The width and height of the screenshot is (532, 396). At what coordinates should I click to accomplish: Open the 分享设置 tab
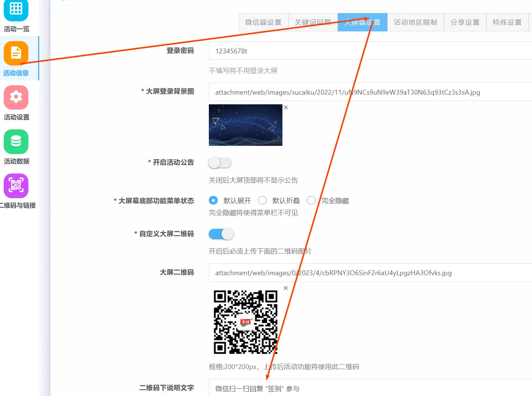pos(465,22)
